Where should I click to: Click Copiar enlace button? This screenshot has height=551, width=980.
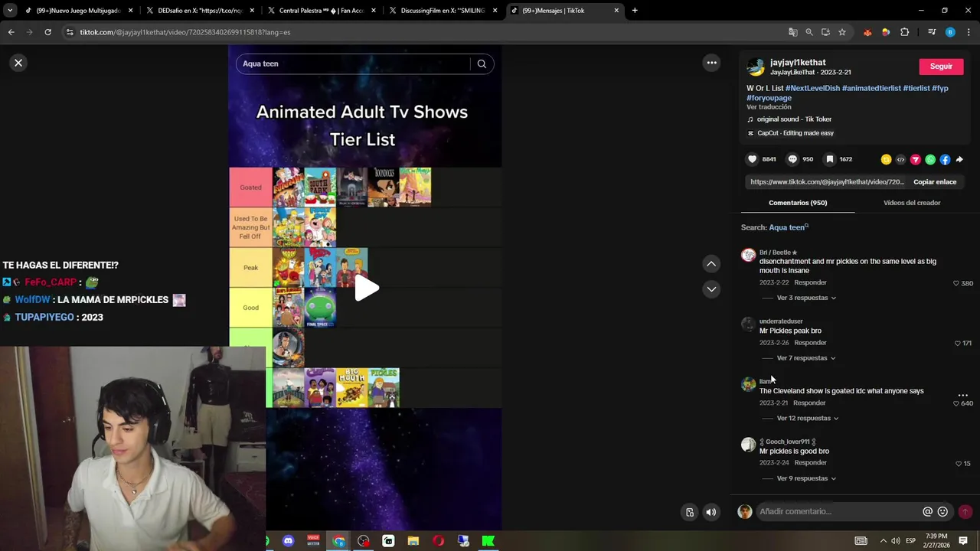(x=935, y=182)
